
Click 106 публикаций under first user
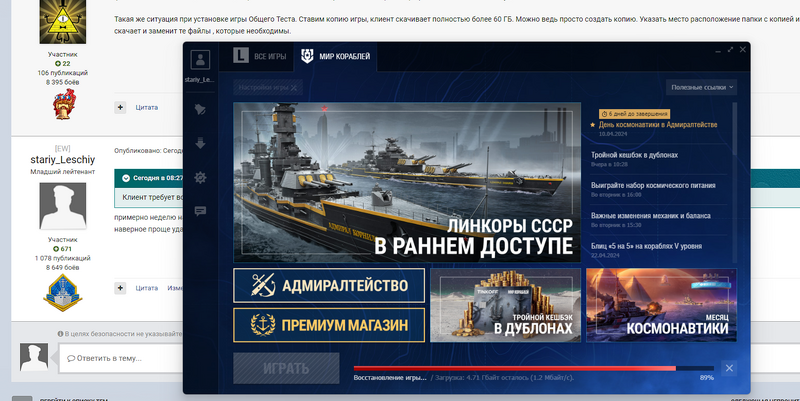[x=62, y=73]
